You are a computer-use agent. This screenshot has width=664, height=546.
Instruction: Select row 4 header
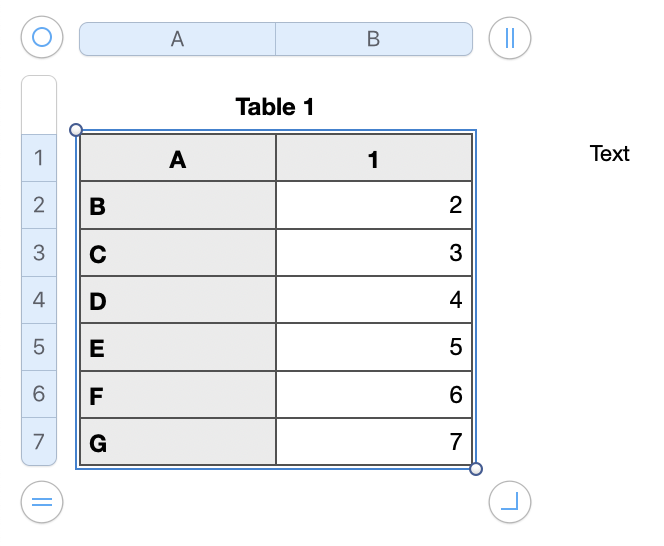point(39,299)
